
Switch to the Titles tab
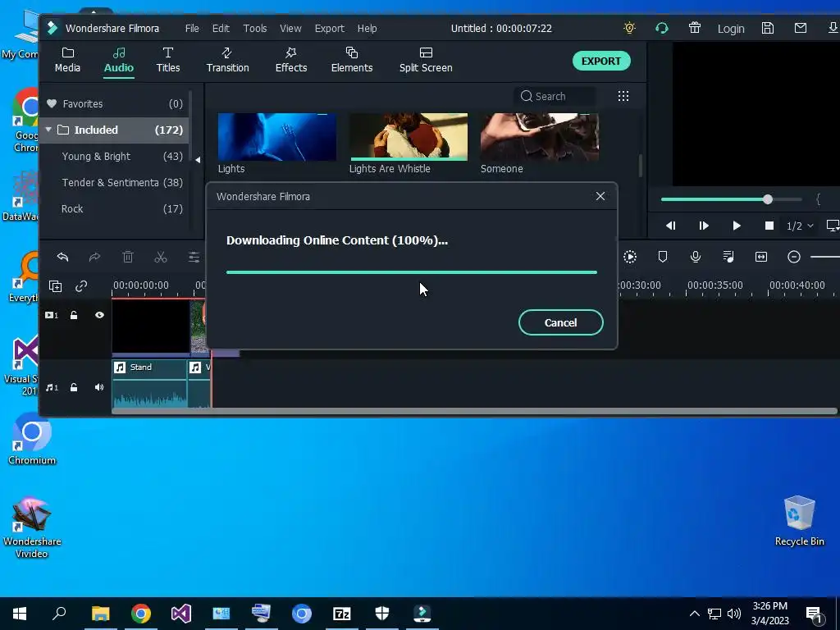(167, 60)
